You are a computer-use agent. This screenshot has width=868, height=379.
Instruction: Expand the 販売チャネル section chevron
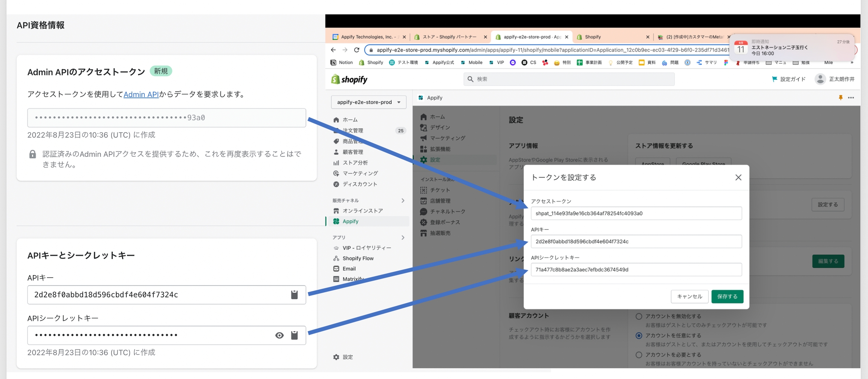click(403, 200)
